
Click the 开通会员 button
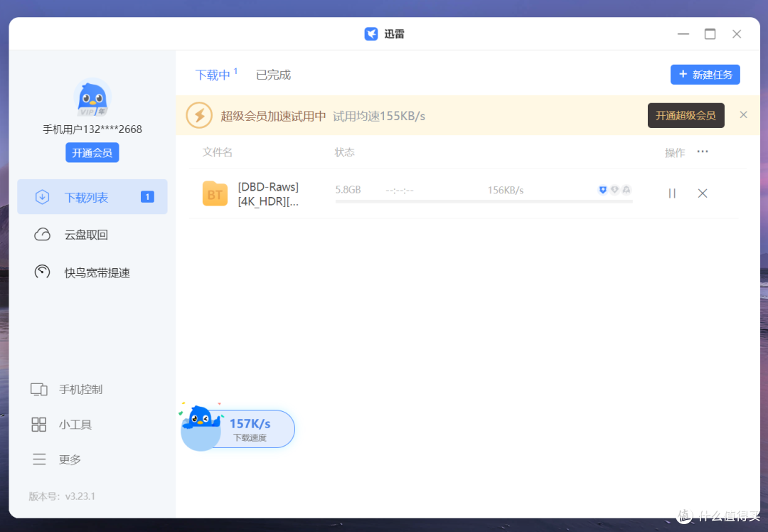point(92,153)
